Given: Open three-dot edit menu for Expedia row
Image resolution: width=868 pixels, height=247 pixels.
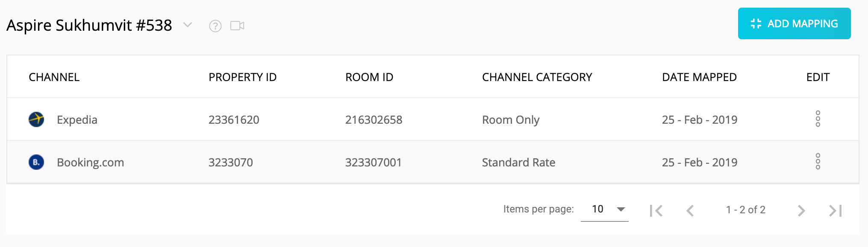Looking at the screenshot, I should pyautogui.click(x=818, y=119).
